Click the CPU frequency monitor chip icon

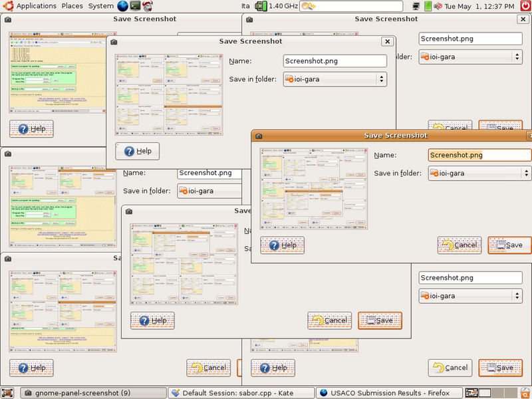261,6
